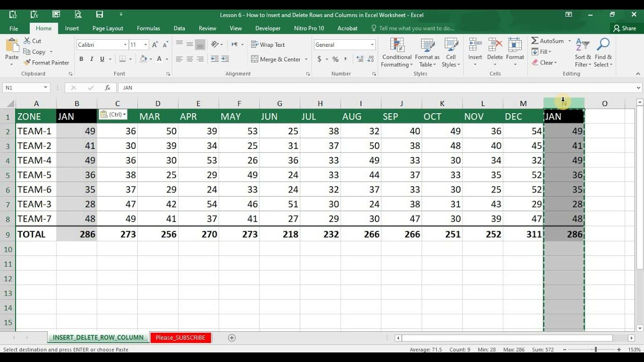
Task: Toggle Align Right horizontal alignment
Action: (200, 59)
